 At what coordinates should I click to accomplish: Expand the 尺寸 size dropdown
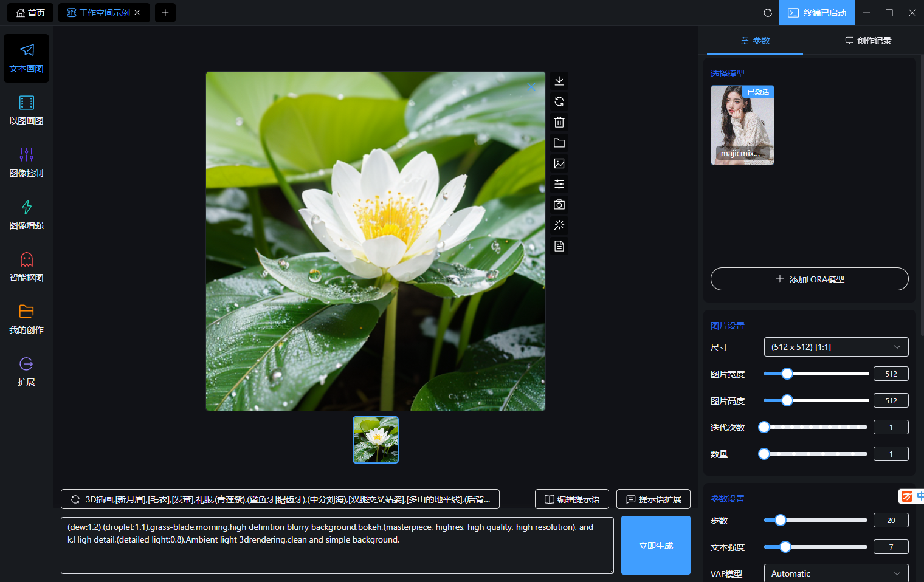point(836,347)
